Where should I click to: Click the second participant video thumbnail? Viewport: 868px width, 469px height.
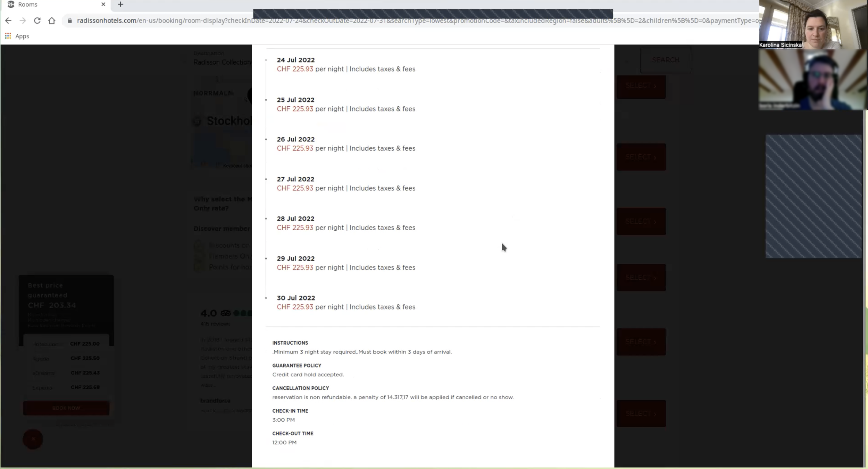813,80
